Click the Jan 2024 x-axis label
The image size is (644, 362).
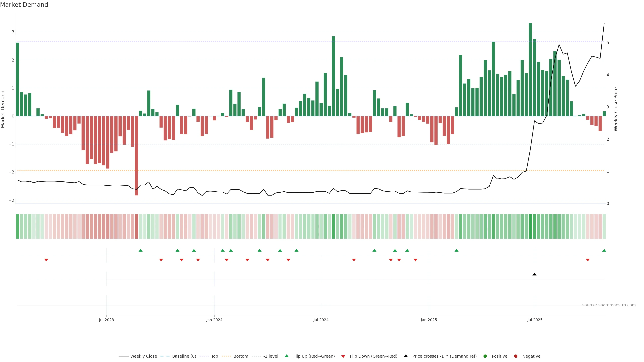point(214,320)
